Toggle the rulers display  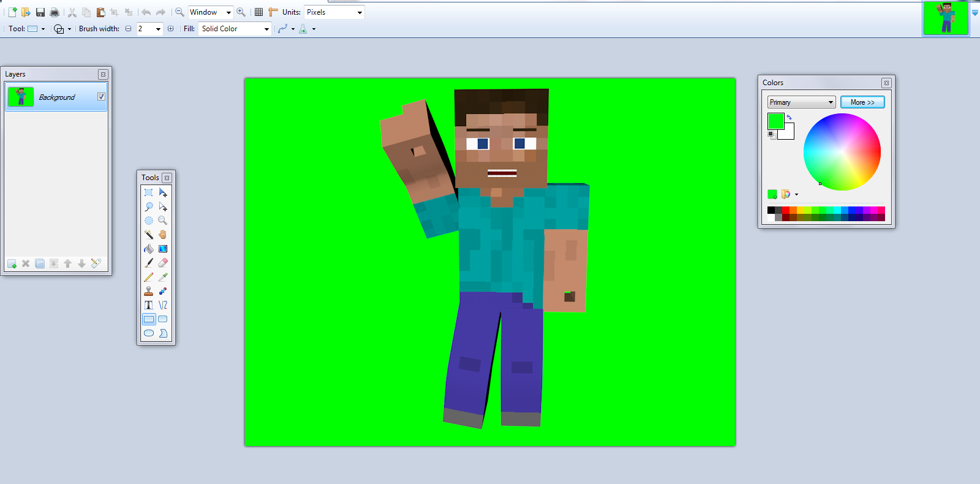pos(273,12)
